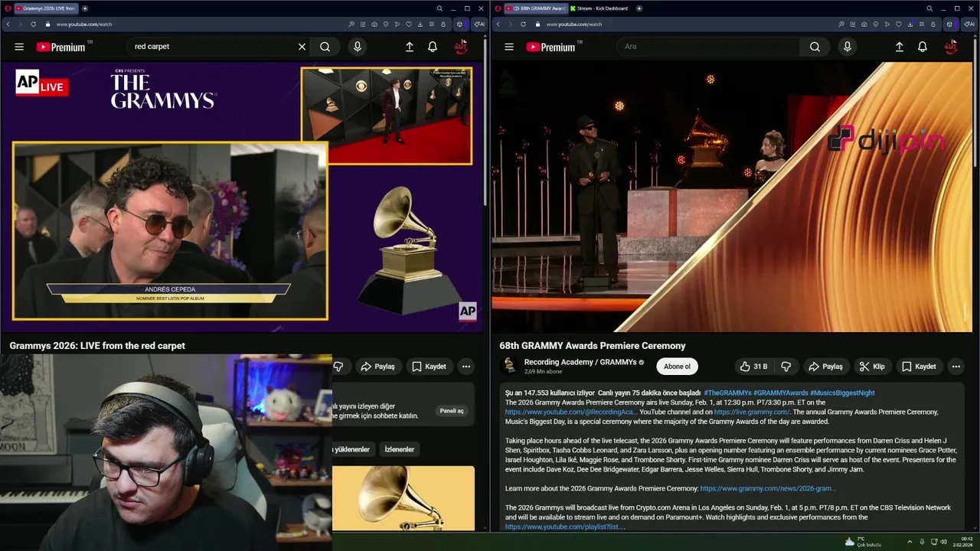Click golden gramophone recommended video thumbnail
980x551 pixels.
pyautogui.click(x=403, y=497)
